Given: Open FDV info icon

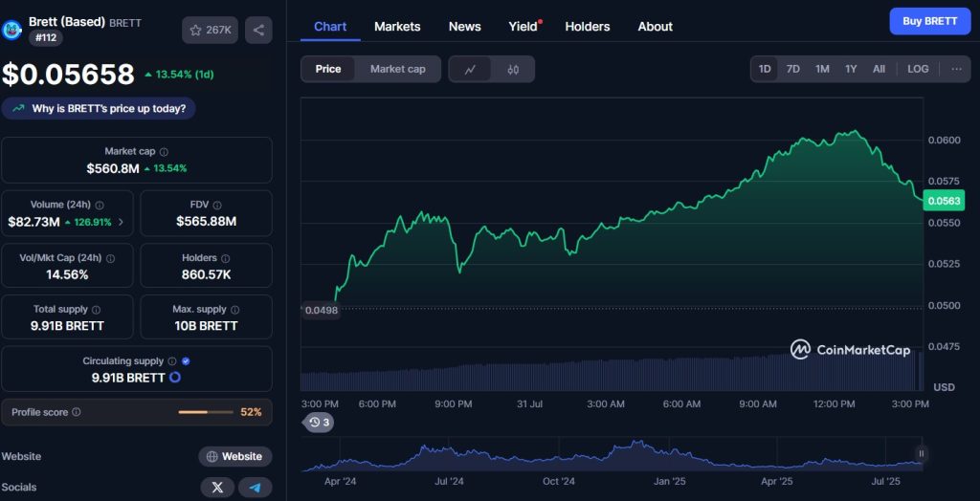Looking at the screenshot, I should [x=215, y=205].
